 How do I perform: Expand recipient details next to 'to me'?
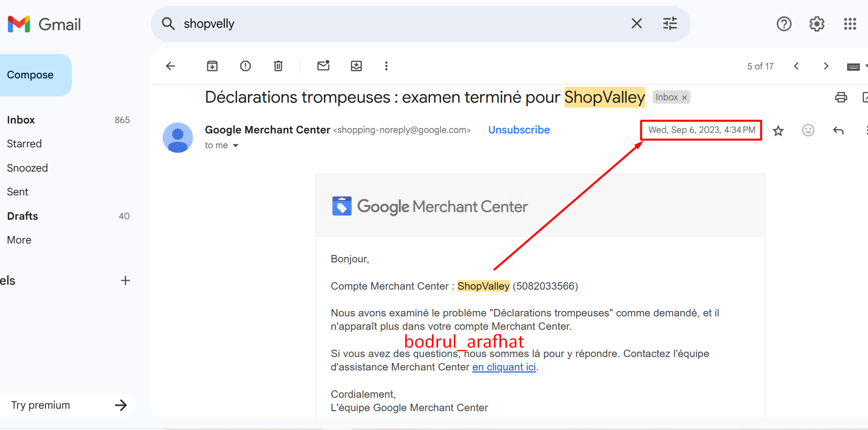point(236,145)
